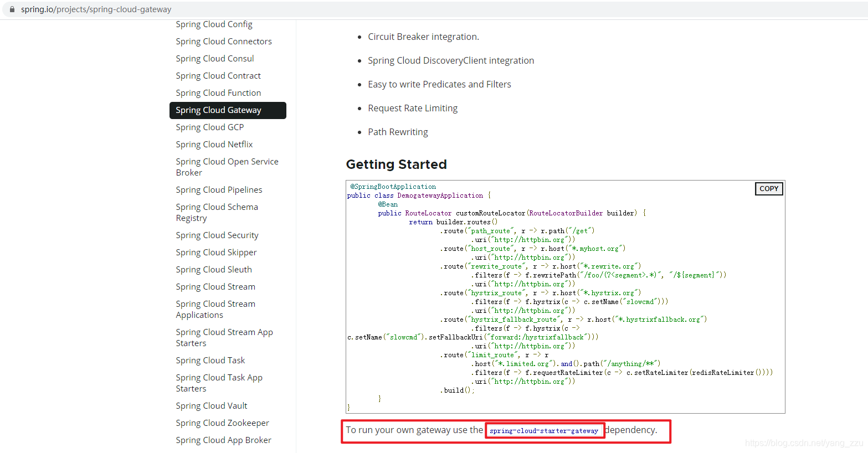
Task: Click the 'Circuit Breaker integration.' bullet text
Action: click(424, 37)
